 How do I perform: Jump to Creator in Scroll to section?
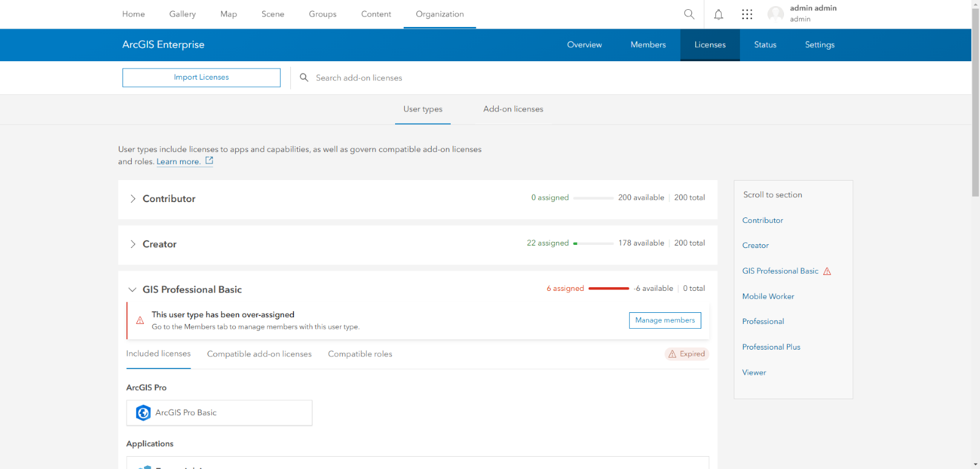(x=755, y=246)
